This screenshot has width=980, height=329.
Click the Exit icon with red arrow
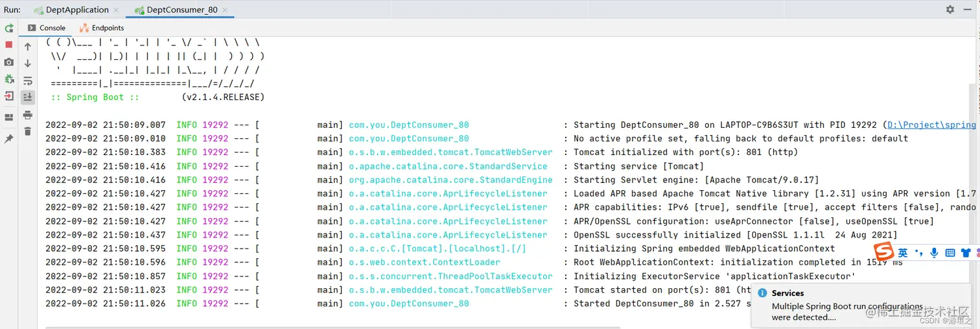pyautogui.click(x=9, y=96)
